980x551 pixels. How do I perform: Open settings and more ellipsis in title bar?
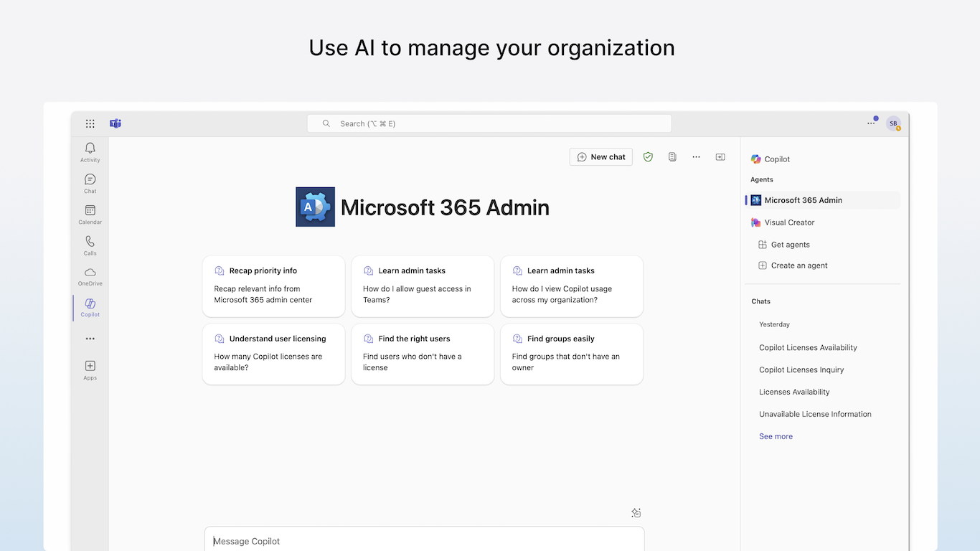tap(871, 123)
